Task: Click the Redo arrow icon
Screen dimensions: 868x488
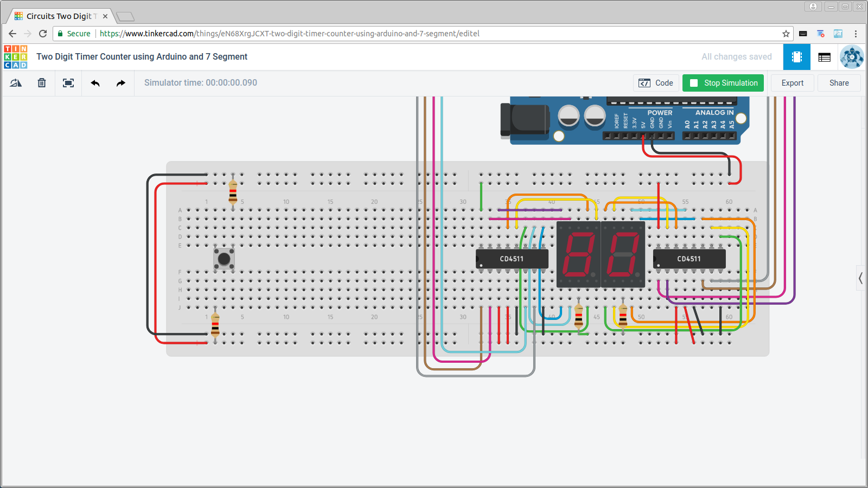Action: [120, 82]
